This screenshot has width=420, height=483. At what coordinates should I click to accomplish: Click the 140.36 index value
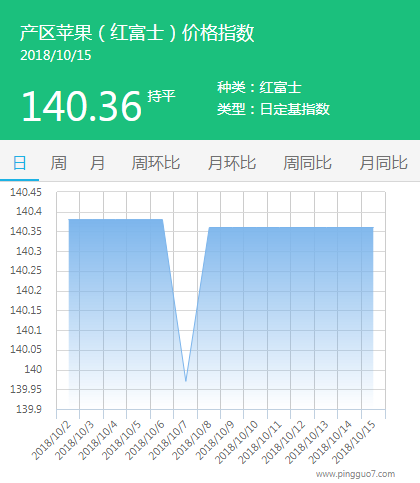tap(82, 107)
